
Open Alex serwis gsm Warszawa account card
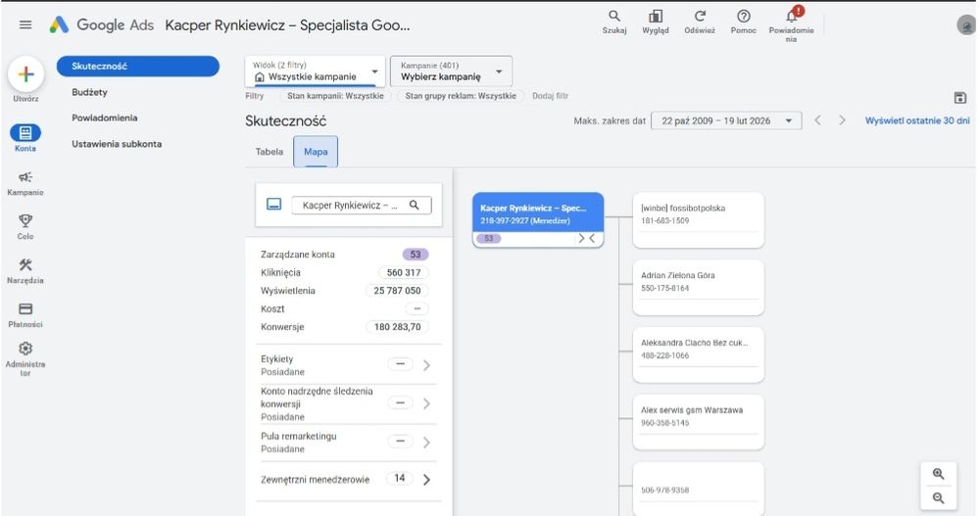698,422
